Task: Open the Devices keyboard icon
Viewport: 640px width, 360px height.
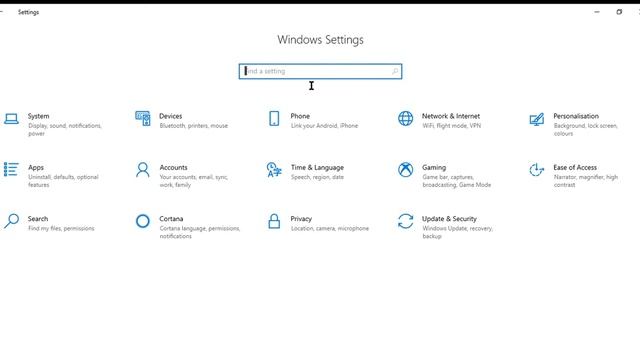Action: coord(143,118)
